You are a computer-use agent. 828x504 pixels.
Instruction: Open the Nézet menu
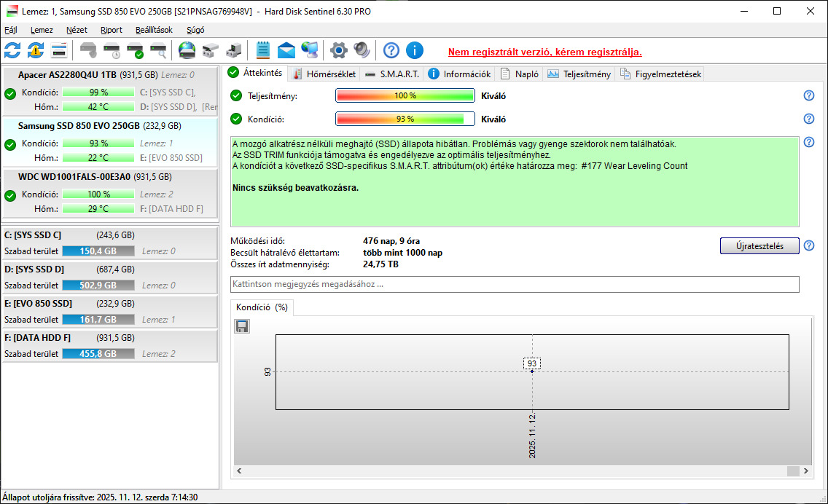point(77,30)
